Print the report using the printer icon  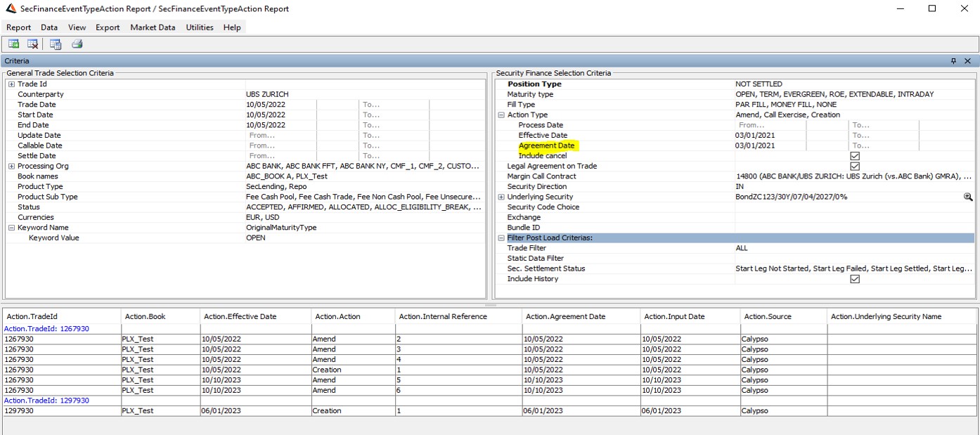click(x=77, y=44)
